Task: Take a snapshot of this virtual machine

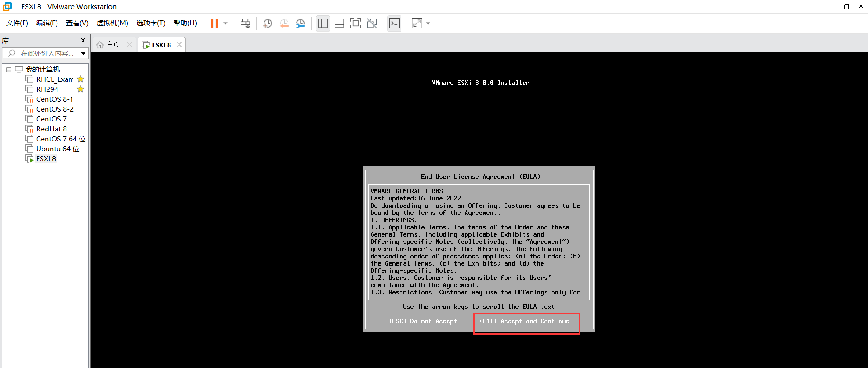Action: coord(268,23)
